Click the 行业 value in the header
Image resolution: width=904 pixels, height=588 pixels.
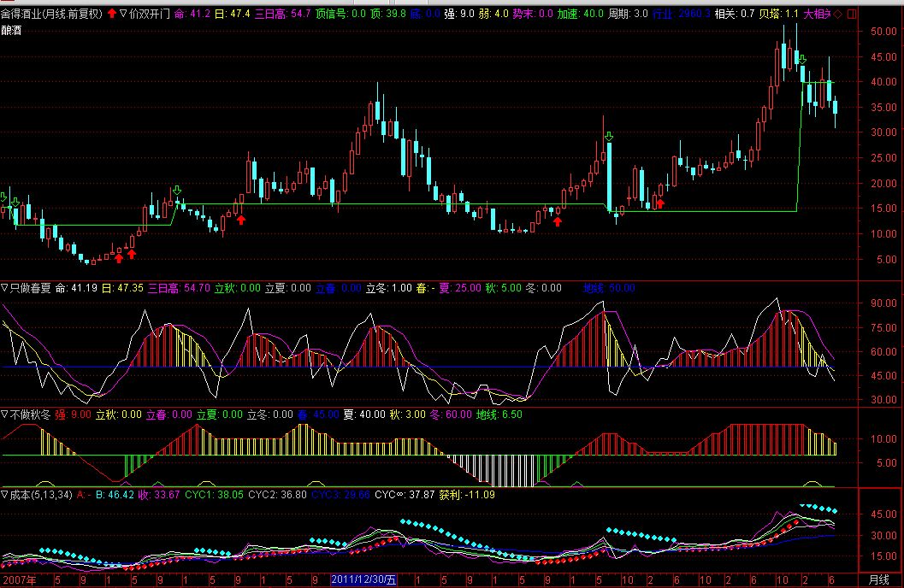pyautogui.click(x=682, y=13)
